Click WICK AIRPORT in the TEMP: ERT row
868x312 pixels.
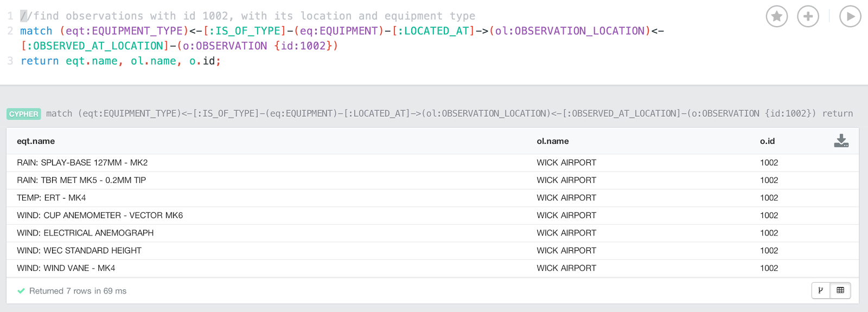(x=566, y=198)
